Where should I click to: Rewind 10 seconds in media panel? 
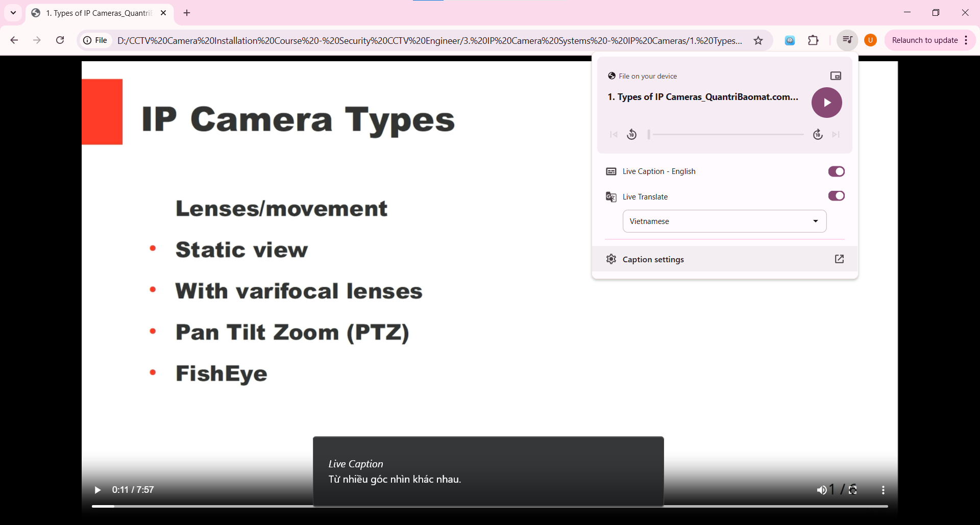pos(632,135)
